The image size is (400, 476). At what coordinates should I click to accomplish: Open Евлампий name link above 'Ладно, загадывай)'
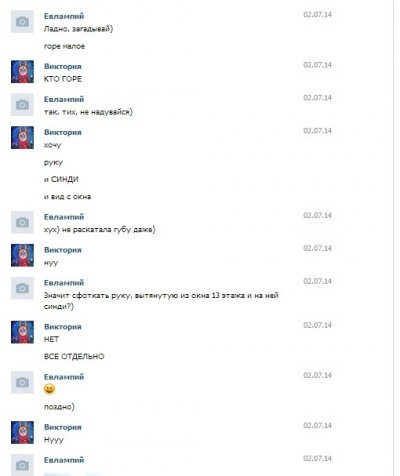pyautogui.click(x=64, y=16)
